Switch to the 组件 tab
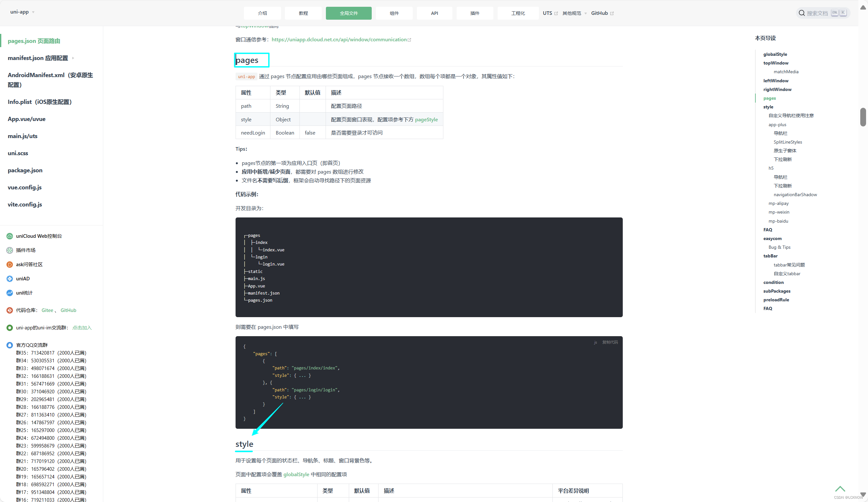The width and height of the screenshot is (868, 502). point(394,13)
